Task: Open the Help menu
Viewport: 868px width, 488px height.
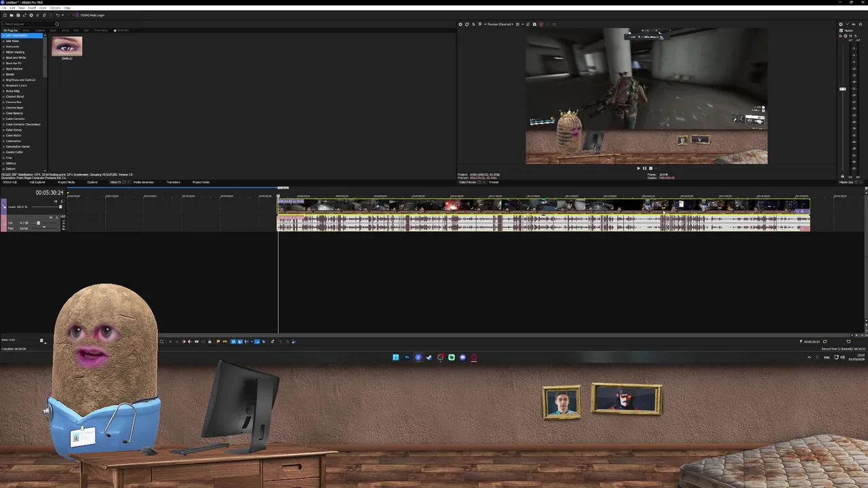Action: 67,8
